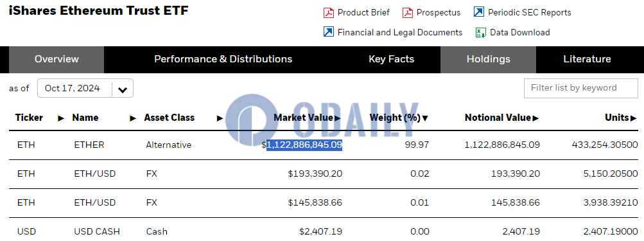Sort by Notional Value column arrow

[535, 118]
